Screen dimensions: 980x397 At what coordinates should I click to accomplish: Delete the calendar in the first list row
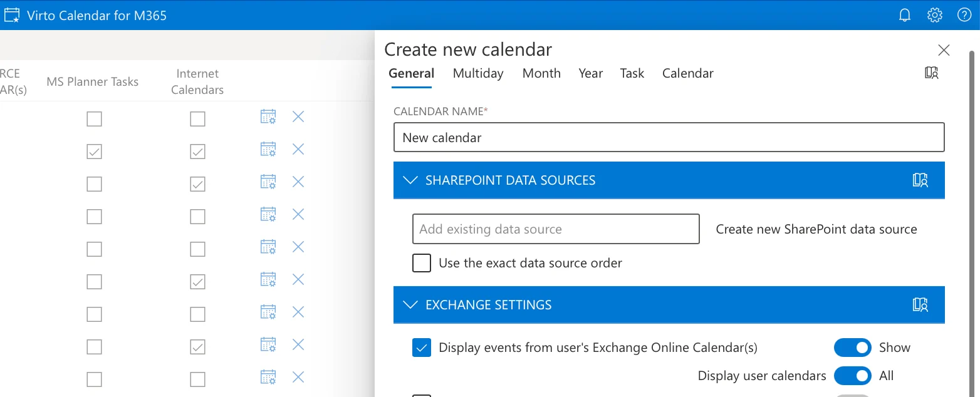[298, 116]
